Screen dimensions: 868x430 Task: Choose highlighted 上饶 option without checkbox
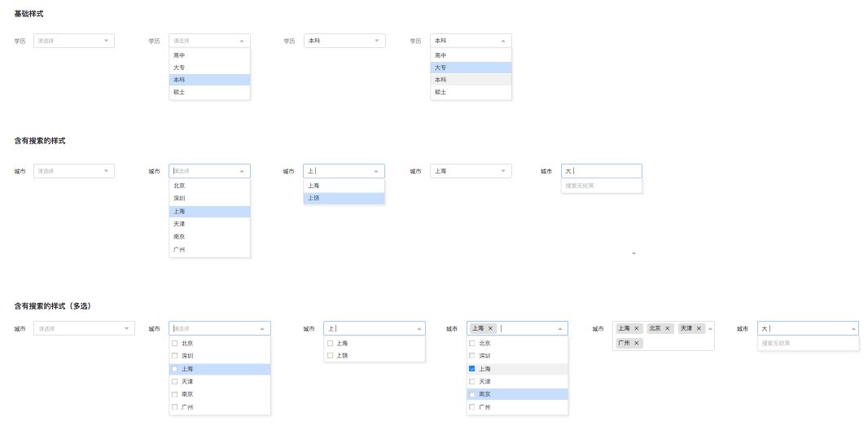click(344, 198)
